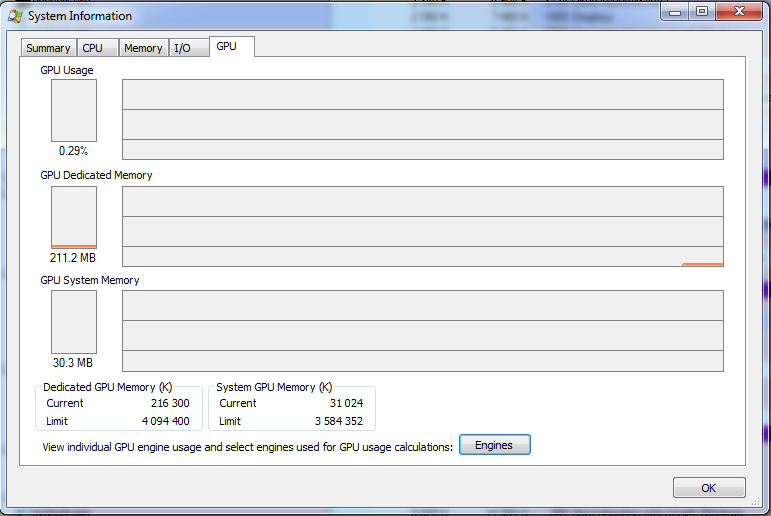771x516 pixels.
Task: Select the 211.2 MB value
Action: tap(73, 258)
